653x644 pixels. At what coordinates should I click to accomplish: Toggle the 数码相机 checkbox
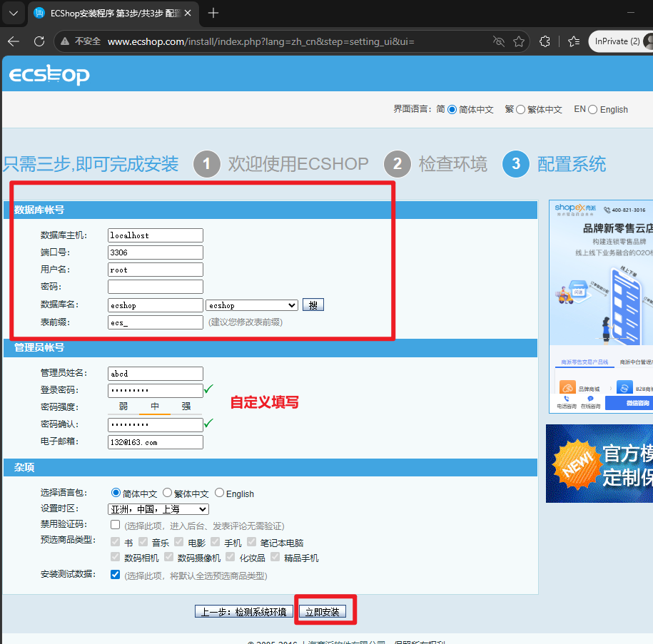(116, 556)
